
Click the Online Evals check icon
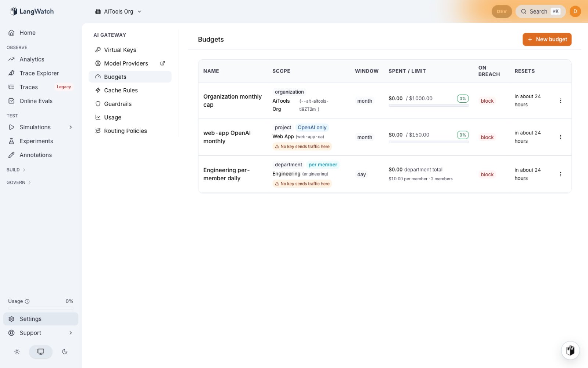(11, 101)
